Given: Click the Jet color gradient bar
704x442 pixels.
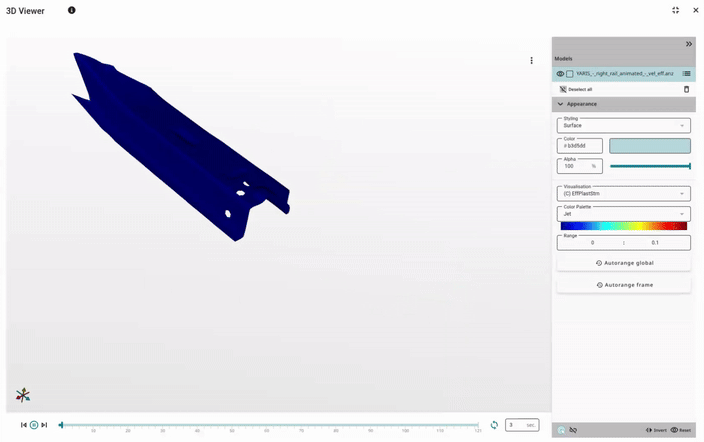Looking at the screenshot, I should [624, 226].
